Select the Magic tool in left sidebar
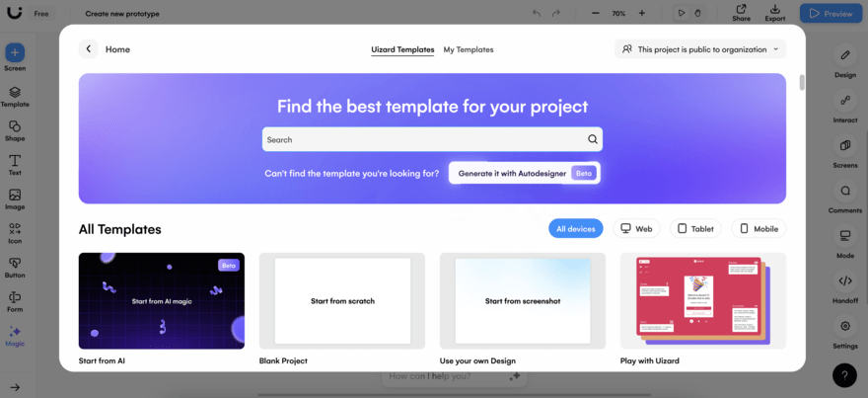 [x=15, y=332]
